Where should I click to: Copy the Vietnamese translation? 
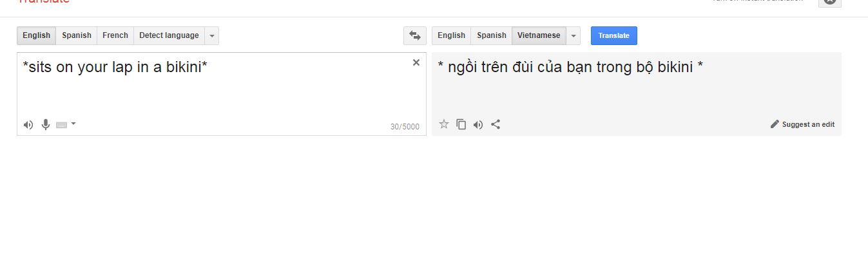click(461, 124)
